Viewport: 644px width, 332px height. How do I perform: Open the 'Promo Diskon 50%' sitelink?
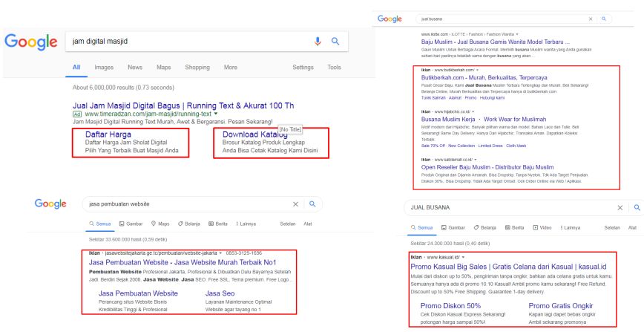(x=450, y=306)
